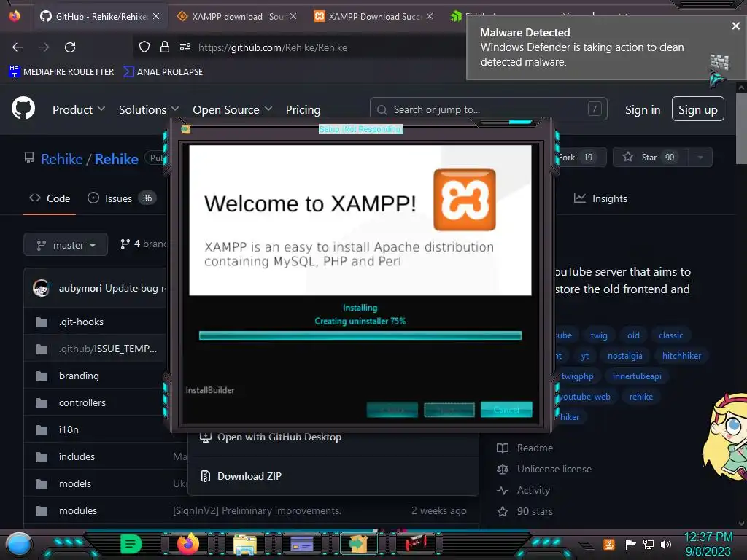Image resolution: width=747 pixels, height=560 pixels.
Task: Open the Code tab of the repository
Action: click(x=50, y=198)
